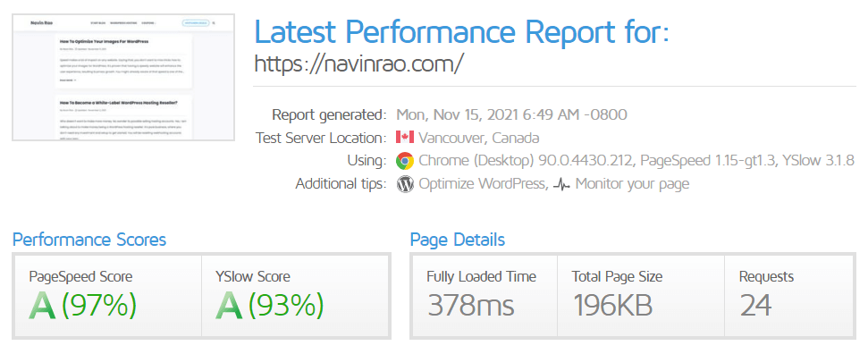The height and width of the screenshot is (354, 868).
Task: Open the Optimize WordPress tip link
Action: [x=482, y=183]
